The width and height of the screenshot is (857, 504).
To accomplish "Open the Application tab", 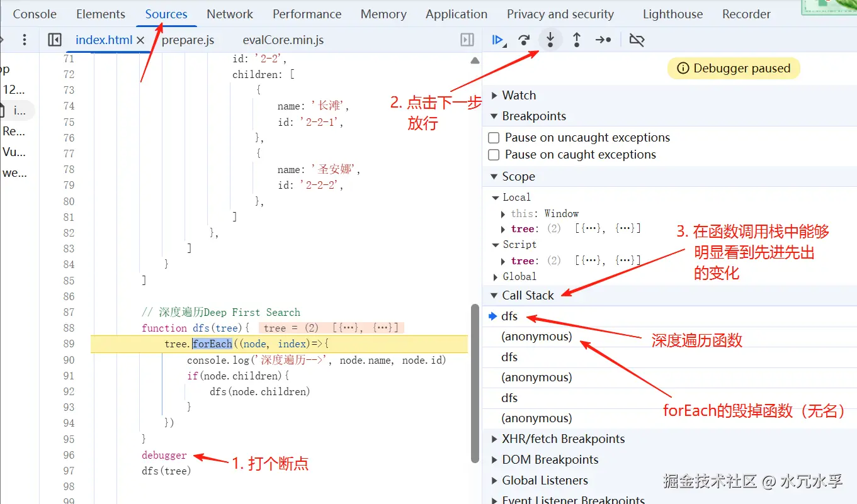I will point(457,14).
